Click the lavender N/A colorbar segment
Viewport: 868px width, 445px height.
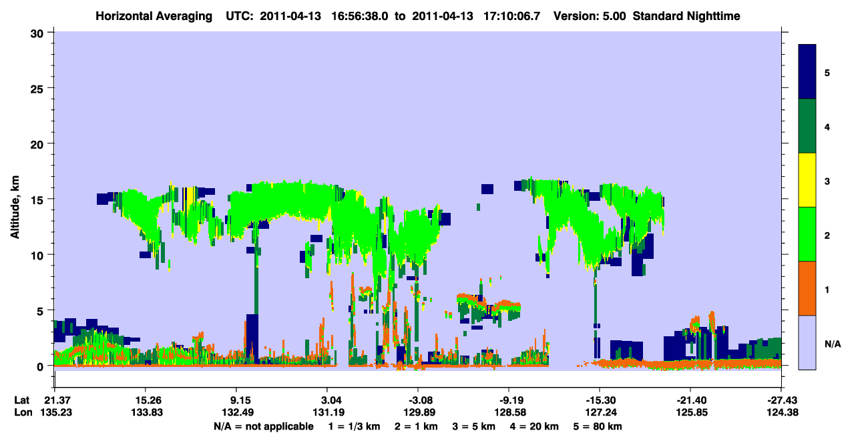point(807,342)
